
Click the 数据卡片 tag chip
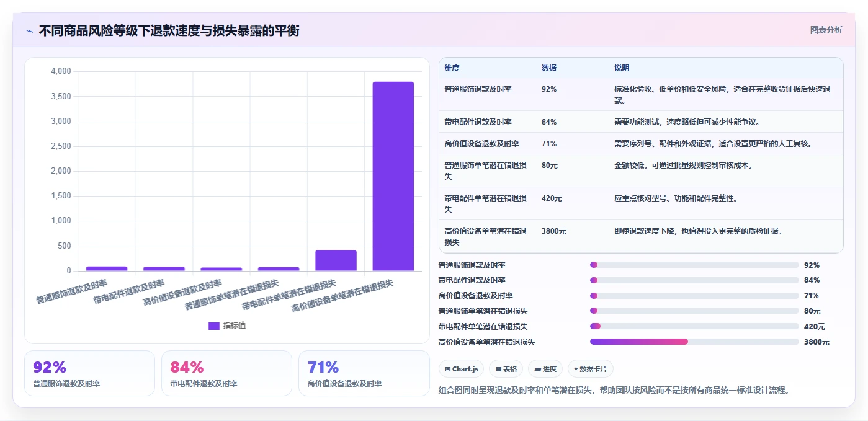pyautogui.click(x=590, y=369)
